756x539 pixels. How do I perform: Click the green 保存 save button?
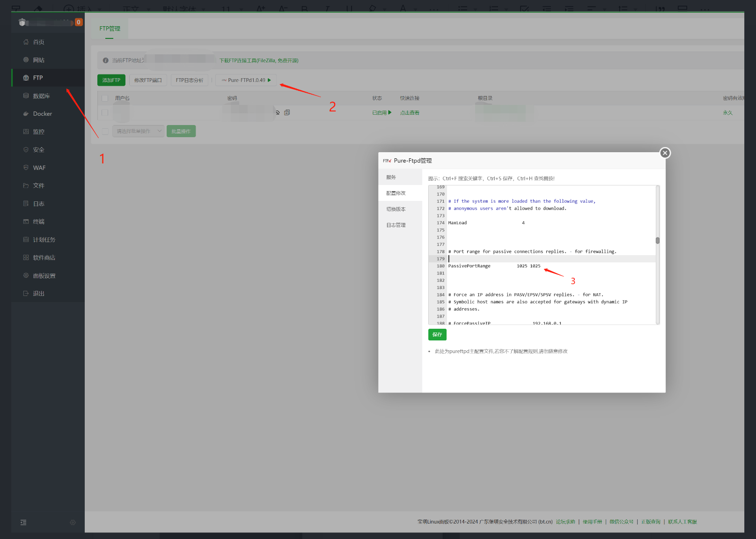(437, 334)
